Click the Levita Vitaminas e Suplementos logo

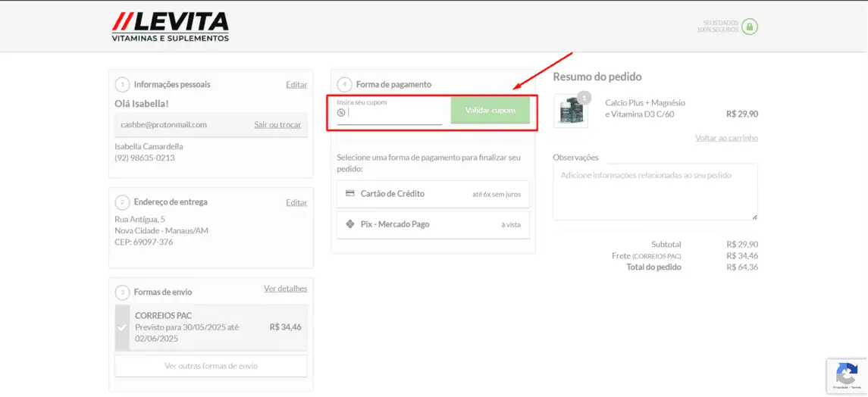pos(170,27)
